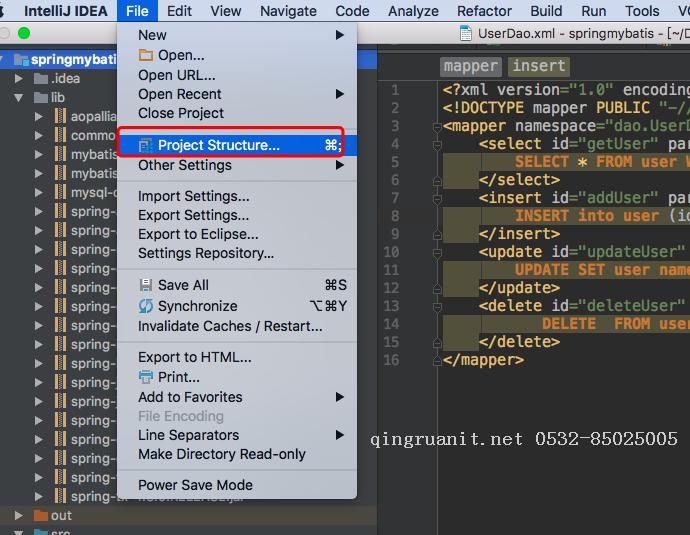Click the insert breadcrumb
The height and width of the screenshot is (535, 690).
[x=539, y=66]
